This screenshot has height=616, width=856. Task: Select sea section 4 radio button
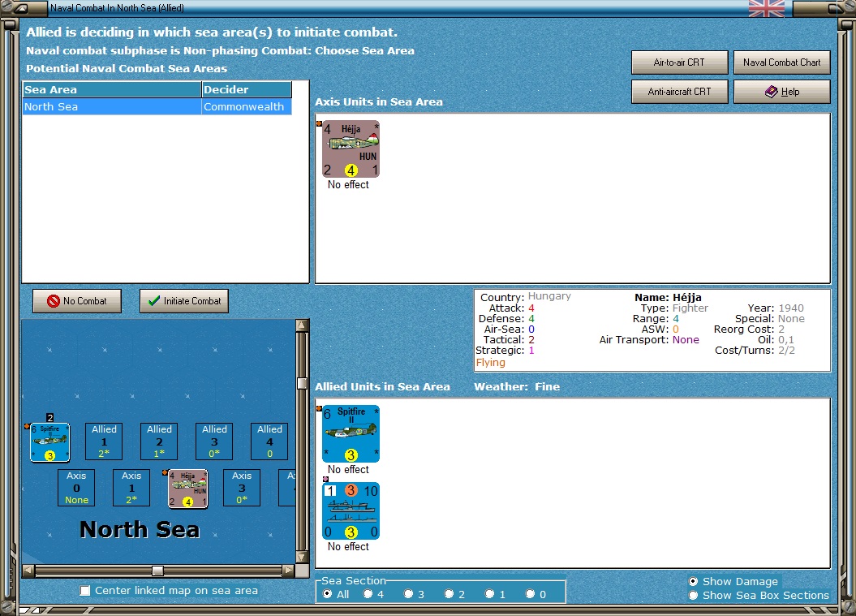pyautogui.click(x=368, y=593)
